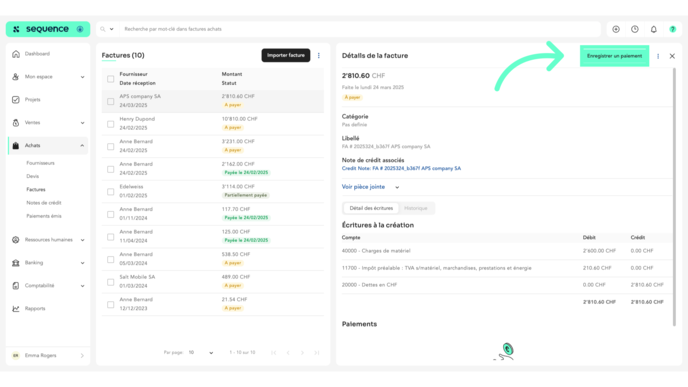
Task: Click the round icon beside sequence logo
Action: 80,29
